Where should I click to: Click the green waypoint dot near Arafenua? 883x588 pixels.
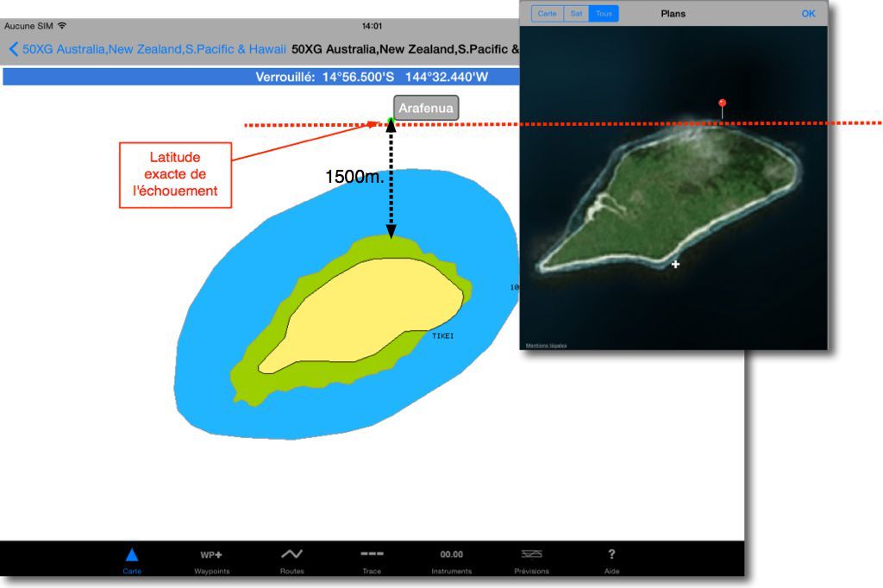point(391,120)
